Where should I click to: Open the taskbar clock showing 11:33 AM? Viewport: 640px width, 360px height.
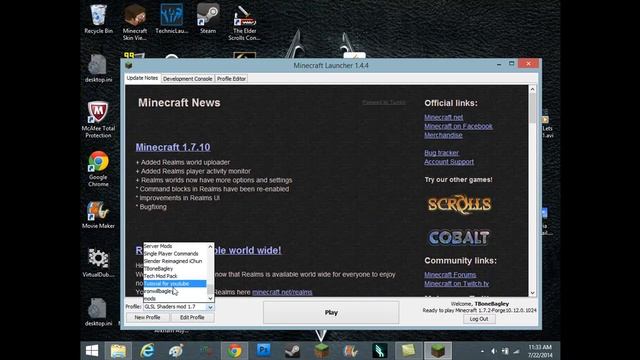pos(540,351)
